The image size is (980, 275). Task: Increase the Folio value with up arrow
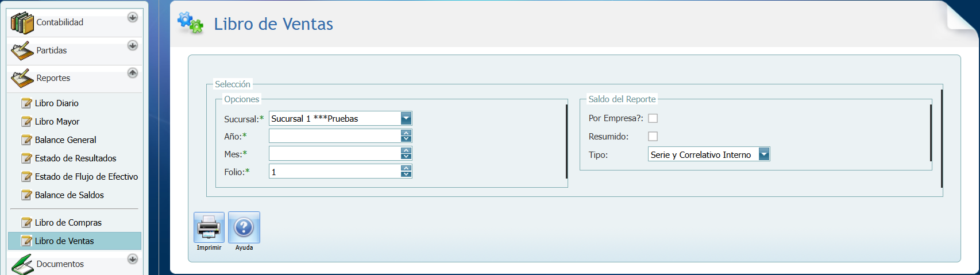(x=406, y=168)
